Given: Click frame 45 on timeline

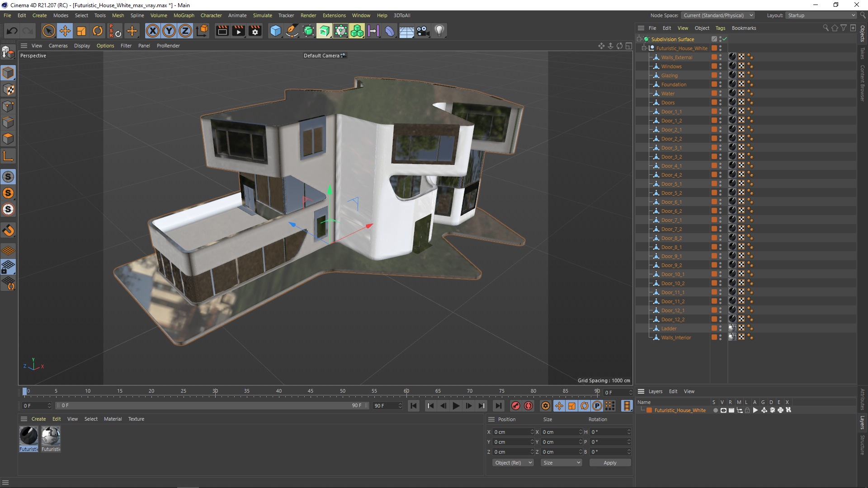Looking at the screenshot, I should 311,391.
